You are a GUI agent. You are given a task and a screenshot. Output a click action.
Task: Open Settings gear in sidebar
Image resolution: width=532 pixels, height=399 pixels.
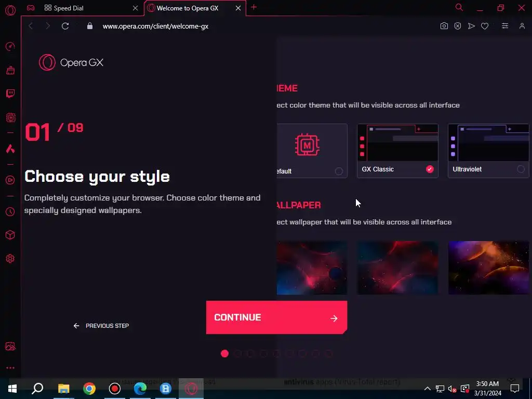(x=10, y=259)
